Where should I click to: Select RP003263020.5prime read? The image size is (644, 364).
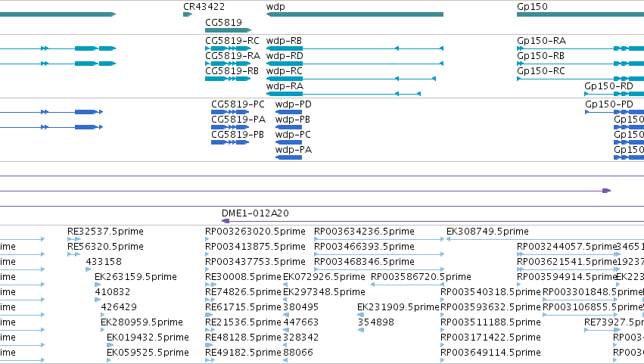(207, 239)
